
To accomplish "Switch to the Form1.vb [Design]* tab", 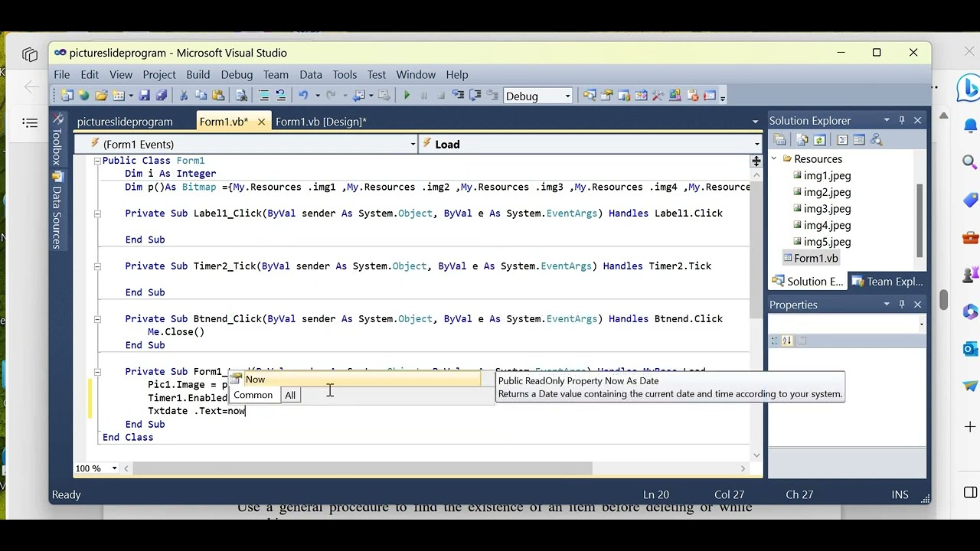I will tap(321, 122).
